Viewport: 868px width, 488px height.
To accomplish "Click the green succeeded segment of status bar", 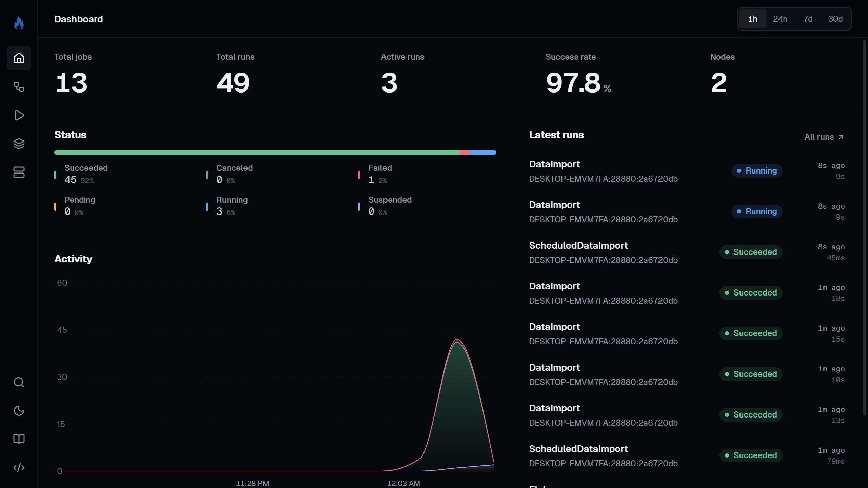I will 257,152.
